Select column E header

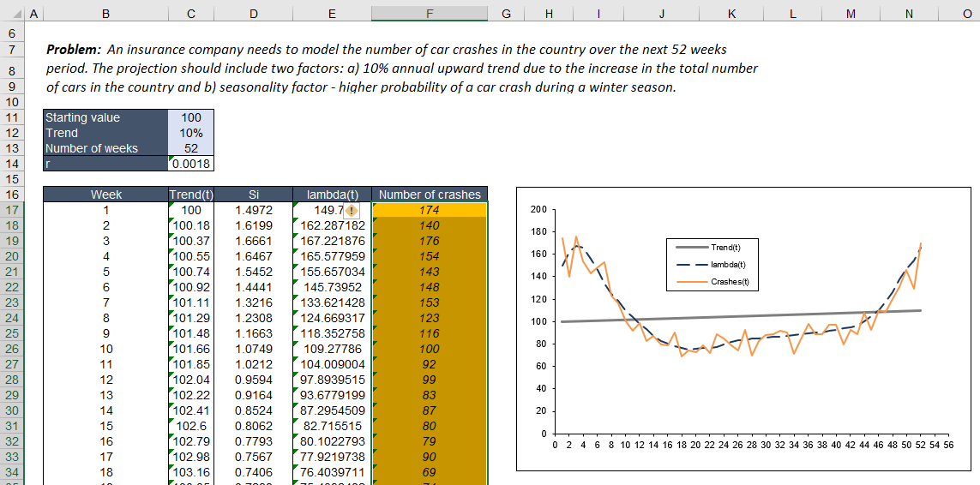pyautogui.click(x=332, y=14)
